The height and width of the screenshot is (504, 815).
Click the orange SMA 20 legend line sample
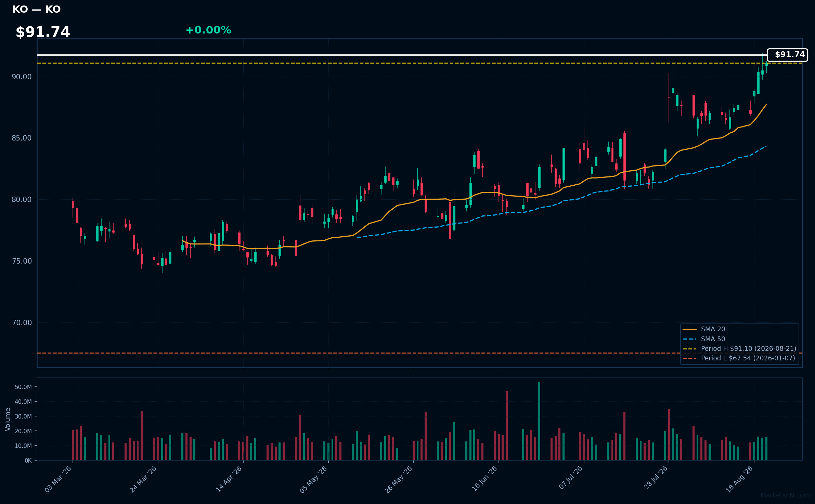pos(689,330)
